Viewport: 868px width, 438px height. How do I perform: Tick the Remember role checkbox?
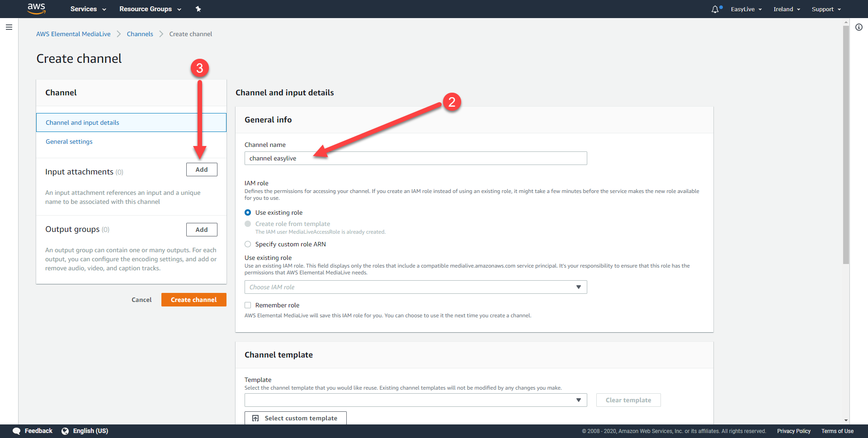point(248,305)
